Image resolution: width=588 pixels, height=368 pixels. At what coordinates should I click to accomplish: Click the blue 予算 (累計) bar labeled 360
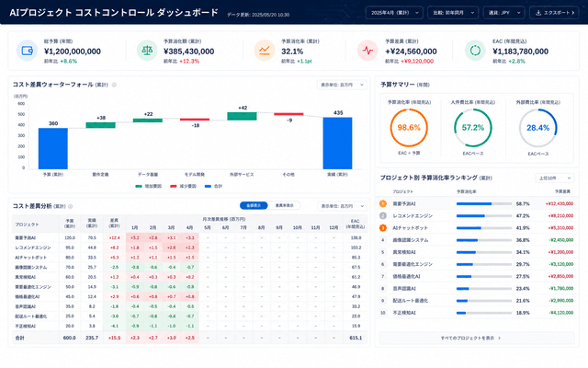[x=53, y=148]
